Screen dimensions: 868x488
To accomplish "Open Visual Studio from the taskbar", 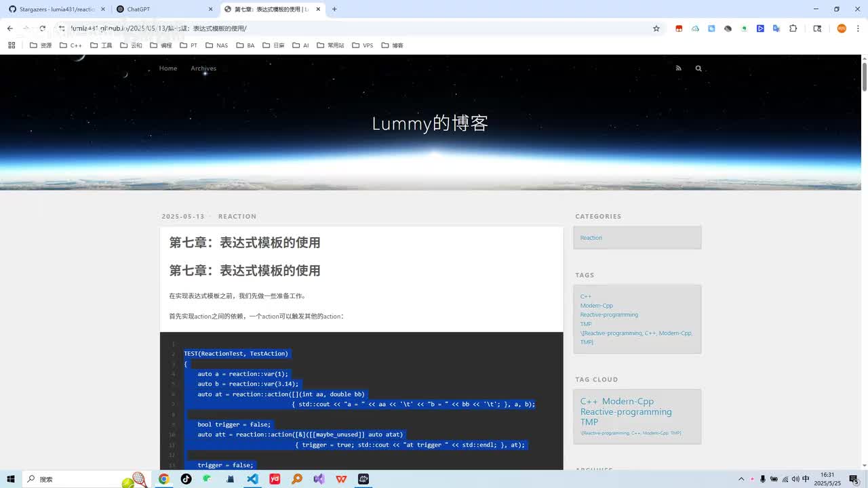I will coord(319,479).
